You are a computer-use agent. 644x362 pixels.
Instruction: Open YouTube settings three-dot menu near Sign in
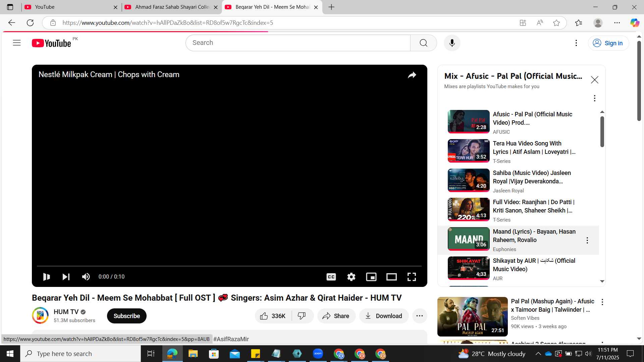pos(576,43)
